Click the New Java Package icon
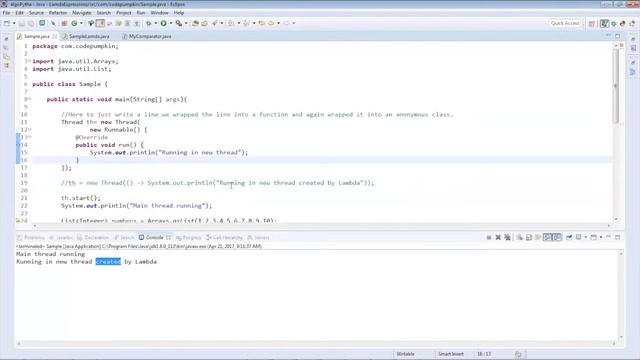 pyautogui.click(x=64, y=23)
